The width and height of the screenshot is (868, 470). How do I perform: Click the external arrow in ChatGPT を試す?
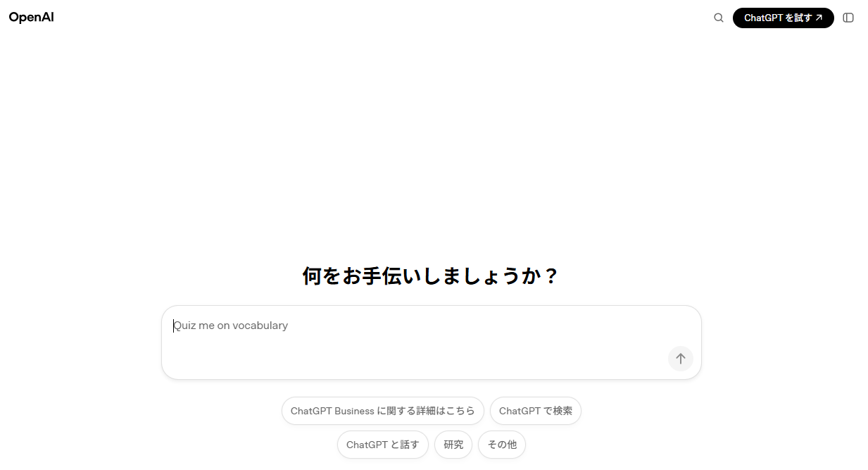click(819, 18)
